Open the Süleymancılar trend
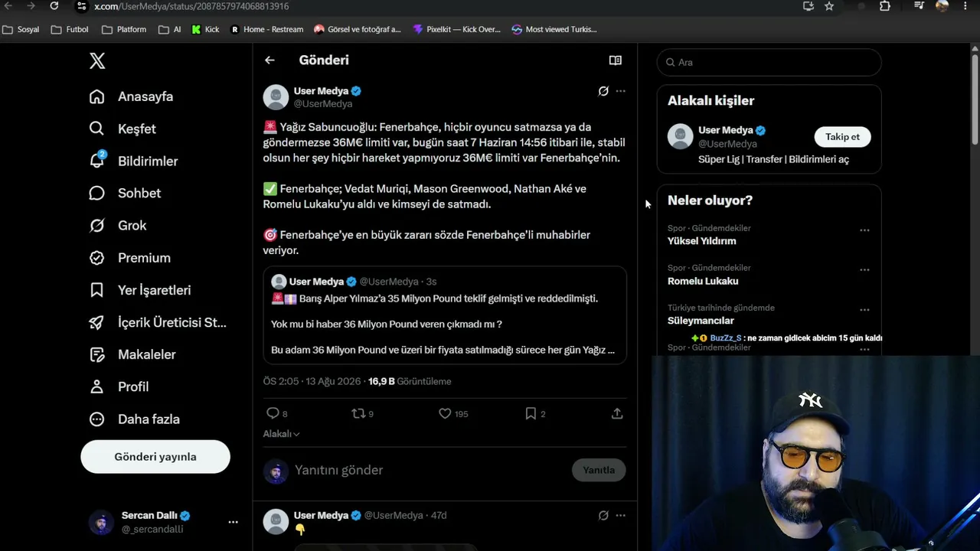This screenshot has width=980, height=551. [701, 321]
